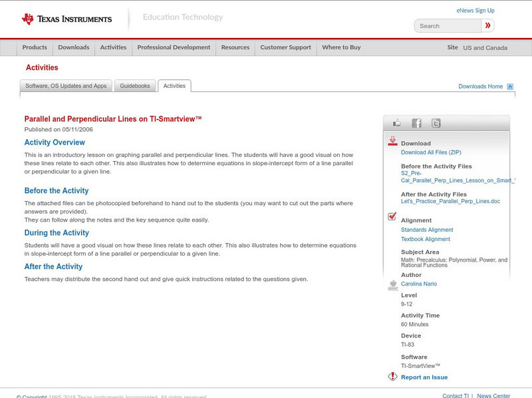
Task: Click the Alignment checkmark icon
Action: pos(392,216)
